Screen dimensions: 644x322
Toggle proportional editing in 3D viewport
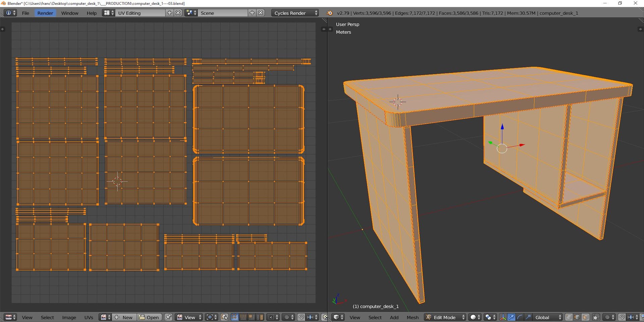(609, 317)
